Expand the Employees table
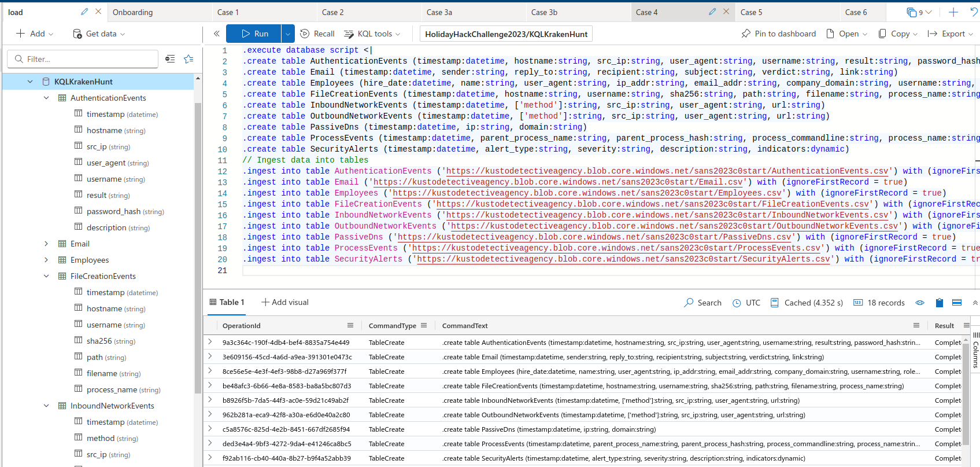 coord(46,260)
